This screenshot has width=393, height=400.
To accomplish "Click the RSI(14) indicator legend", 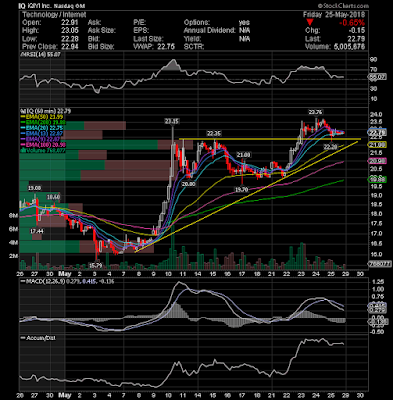I will (41, 54).
